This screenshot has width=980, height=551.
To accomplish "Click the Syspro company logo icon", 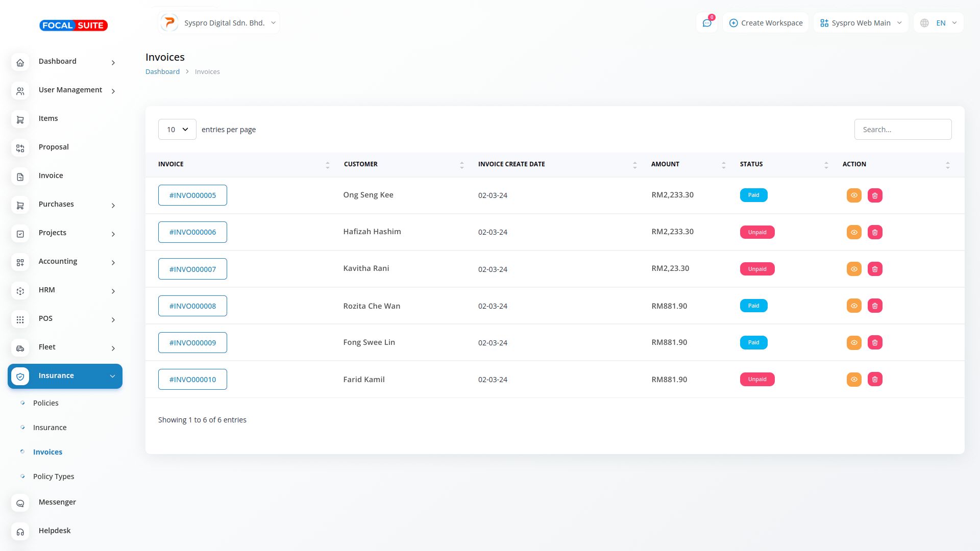I will pos(169,23).
